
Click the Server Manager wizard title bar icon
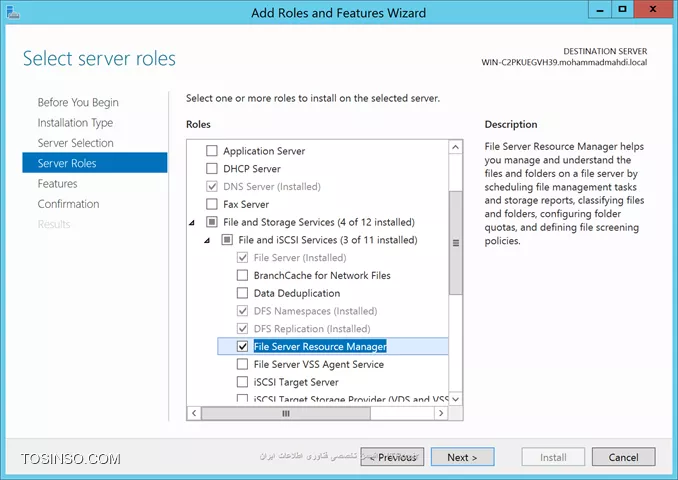tap(13, 12)
